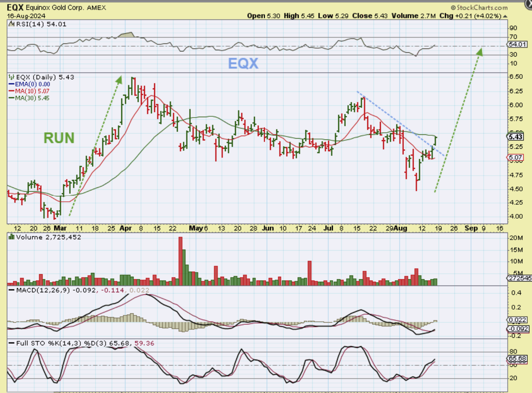Click the Sep label on date axis

[471, 228]
